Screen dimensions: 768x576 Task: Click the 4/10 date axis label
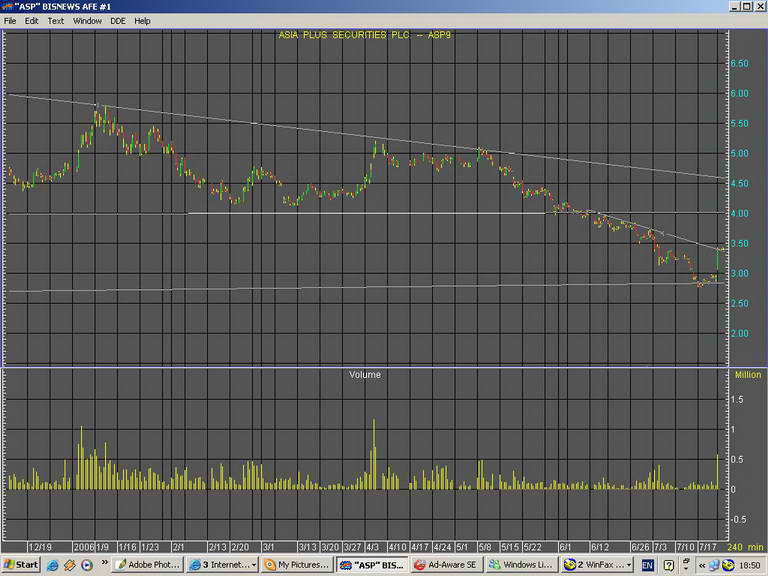[397, 547]
